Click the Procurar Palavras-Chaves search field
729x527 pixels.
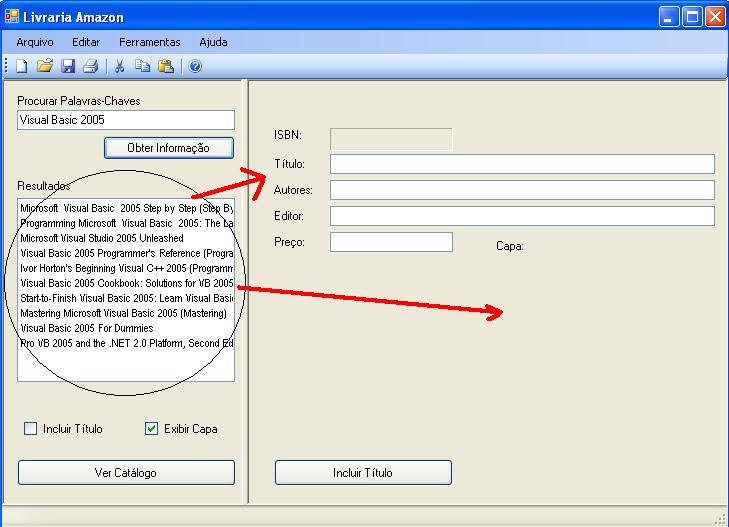(x=126, y=120)
